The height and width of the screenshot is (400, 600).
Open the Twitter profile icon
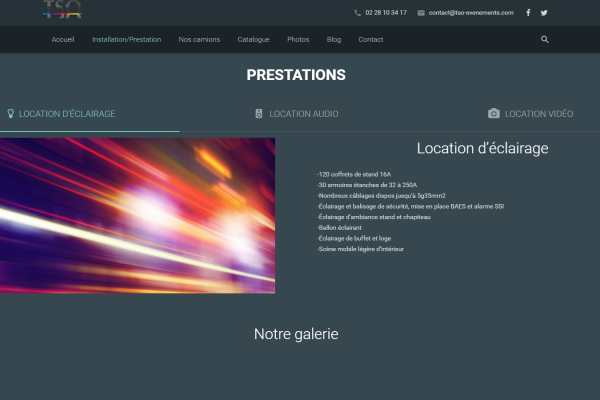point(544,13)
